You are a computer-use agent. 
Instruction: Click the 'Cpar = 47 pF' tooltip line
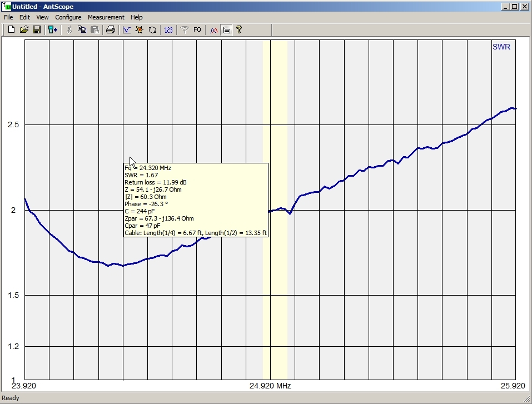(142, 226)
